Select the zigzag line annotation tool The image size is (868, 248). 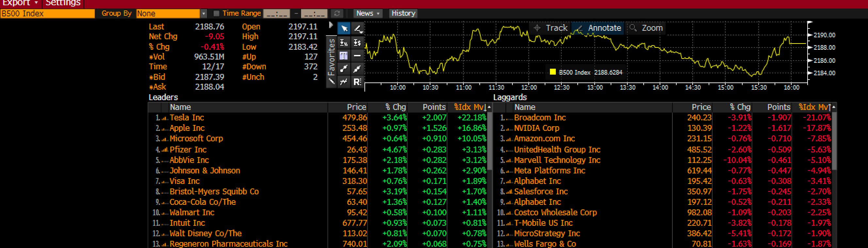tap(344, 82)
